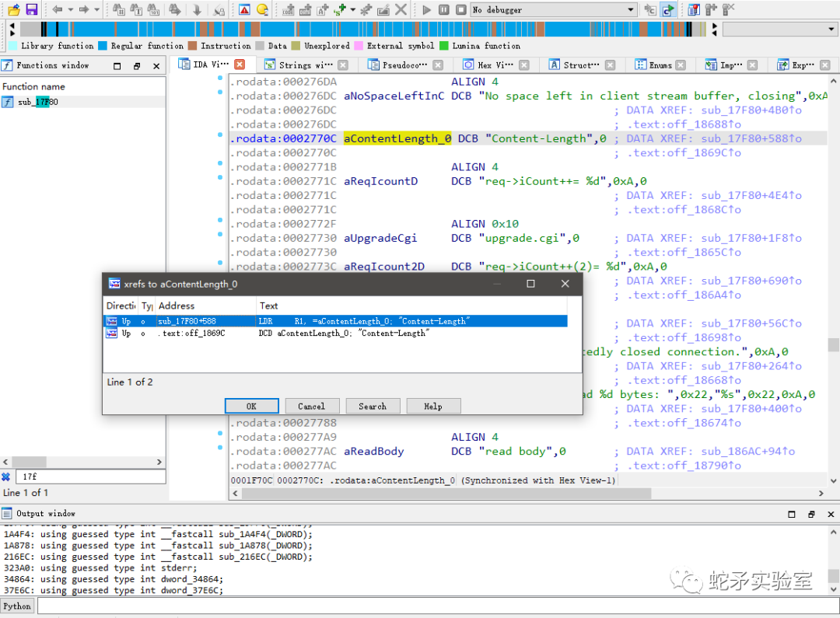The height and width of the screenshot is (618, 840).
Task: Open the dropdown right of navigation band
Action: coord(831,30)
